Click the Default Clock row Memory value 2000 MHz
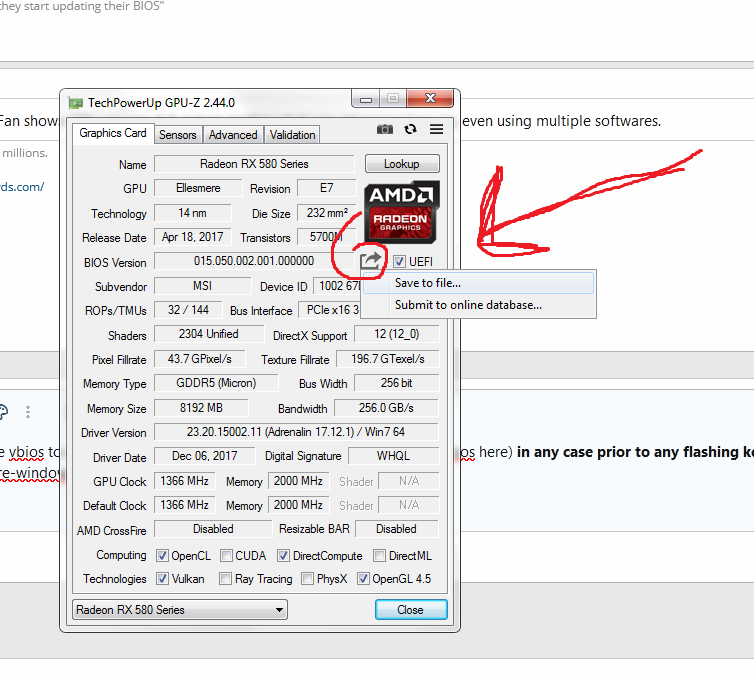This screenshot has height=677, width=754. (298, 505)
